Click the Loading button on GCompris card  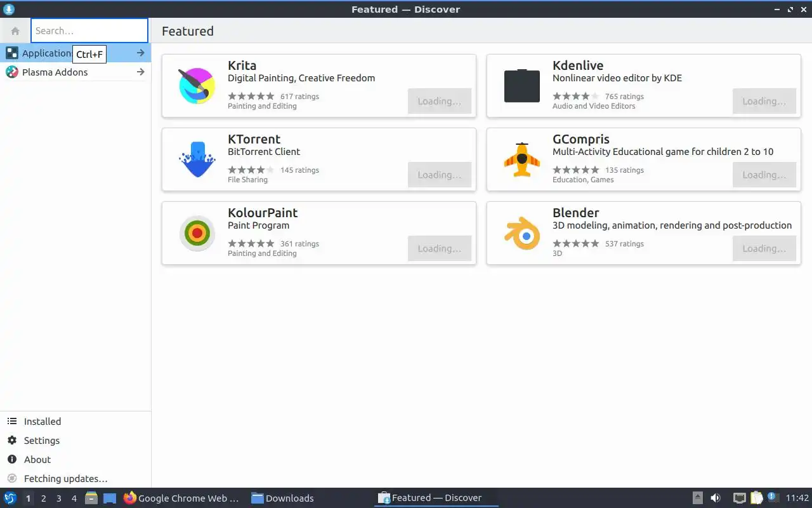click(764, 175)
